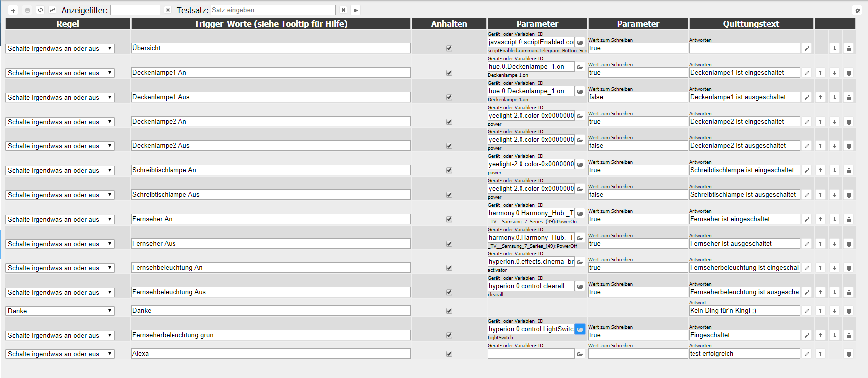Toggle Anhalten checkbox for Deckenlampe1 An
This screenshot has width=868, height=378.
[449, 73]
